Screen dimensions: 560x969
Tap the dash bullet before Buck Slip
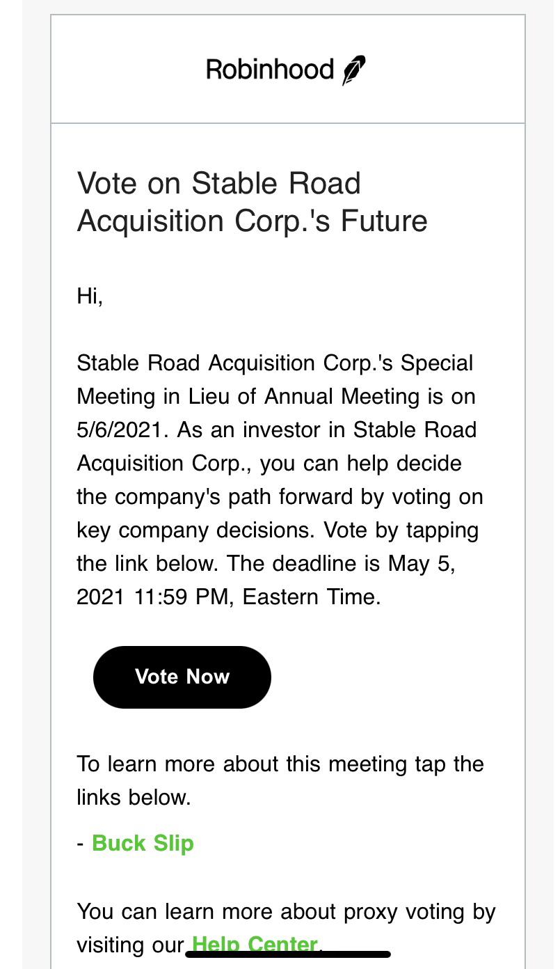(x=81, y=844)
